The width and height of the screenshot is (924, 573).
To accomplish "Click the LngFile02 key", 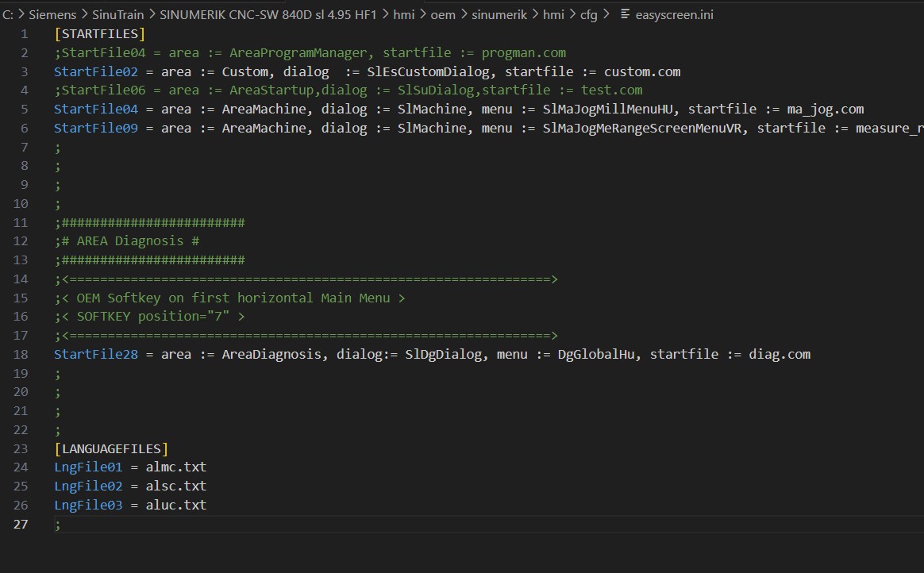I will click(88, 486).
